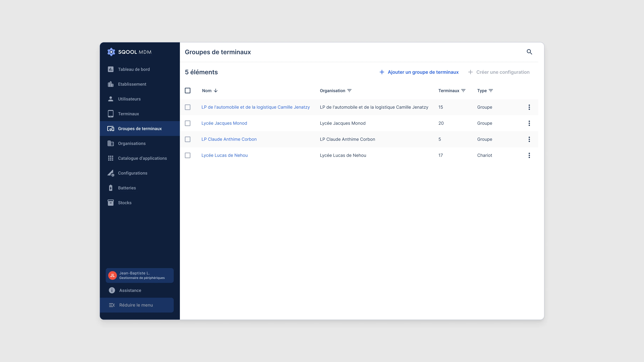Viewport: 644px width, 362px height.
Task: Open the filter on the Organisation column
Action: 350,90
